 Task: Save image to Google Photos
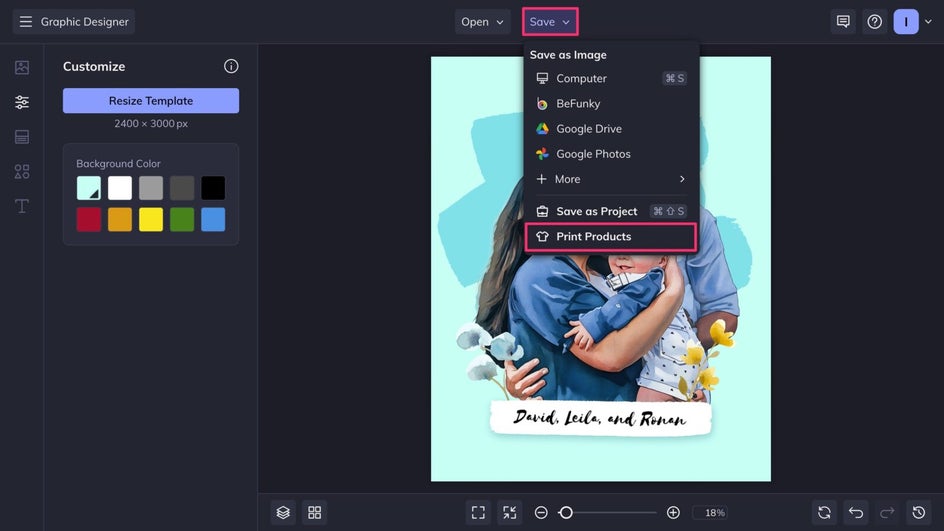coord(610,154)
